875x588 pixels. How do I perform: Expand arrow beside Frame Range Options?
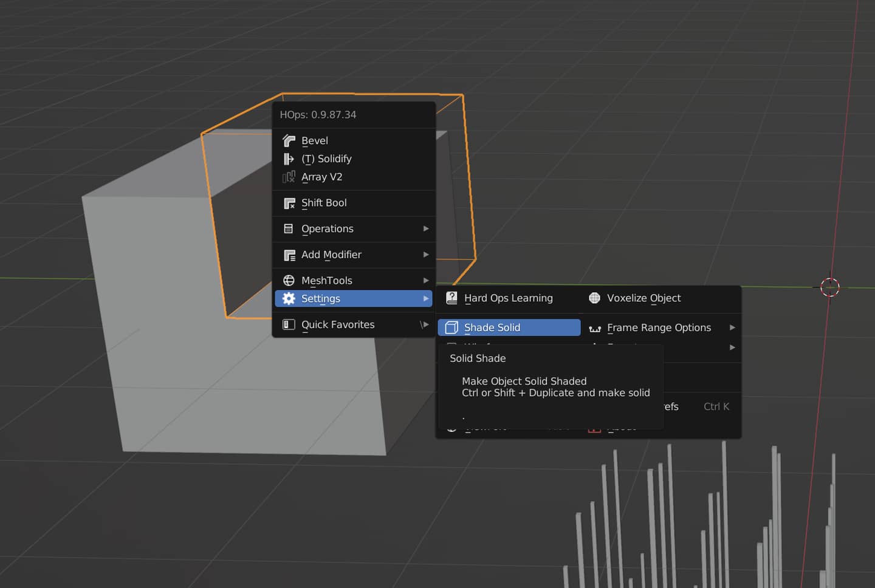tap(732, 328)
